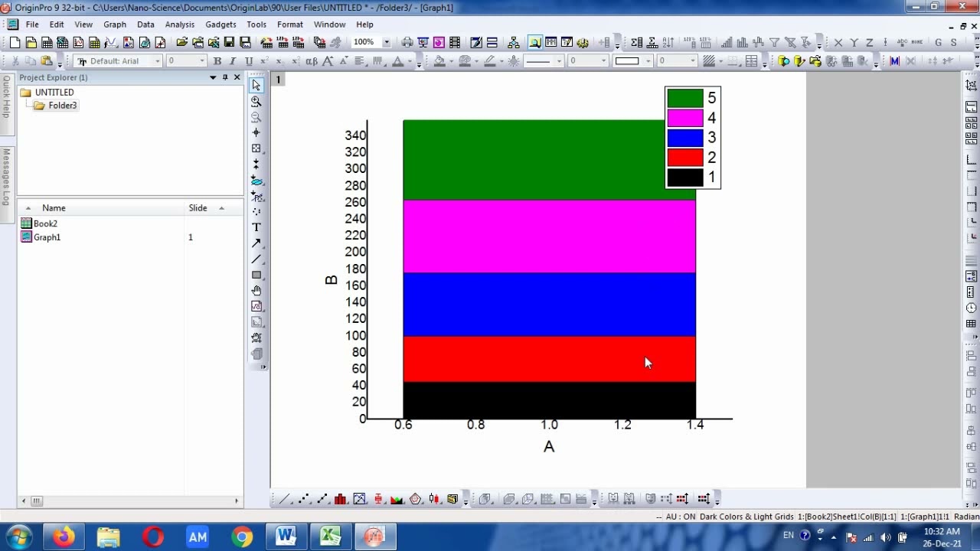Click the Area plot icon in bottom toolbar

point(397,499)
